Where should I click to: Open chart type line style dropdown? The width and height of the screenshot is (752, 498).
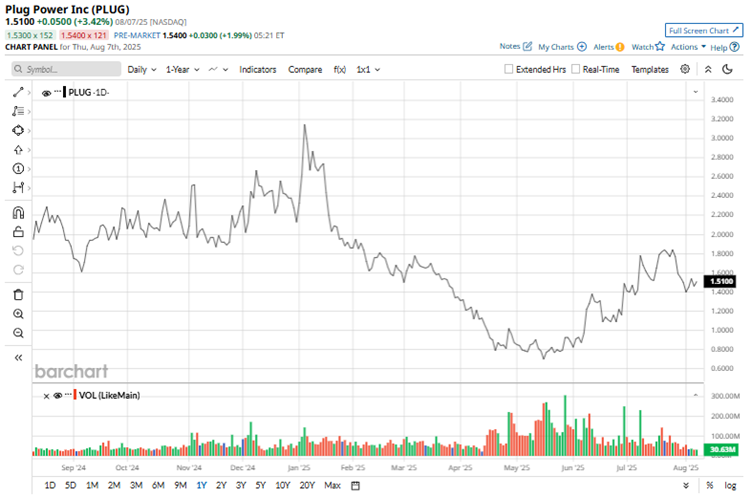click(x=218, y=70)
